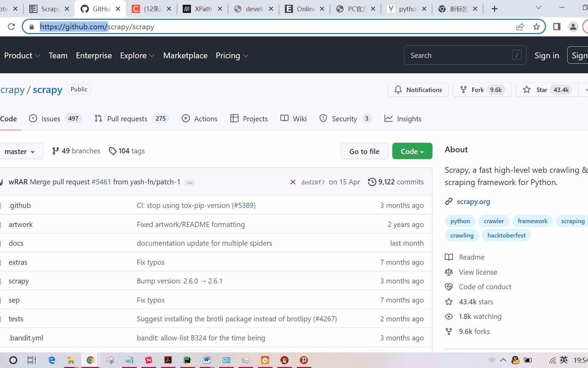Screen dimensions: 588x368
Task: Open the scrapy.org website link
Action: click(x=473, y=202)
